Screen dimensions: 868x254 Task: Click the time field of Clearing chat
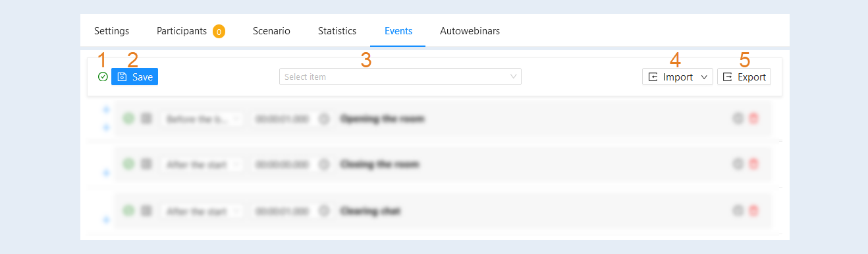[x=283, y=212]
